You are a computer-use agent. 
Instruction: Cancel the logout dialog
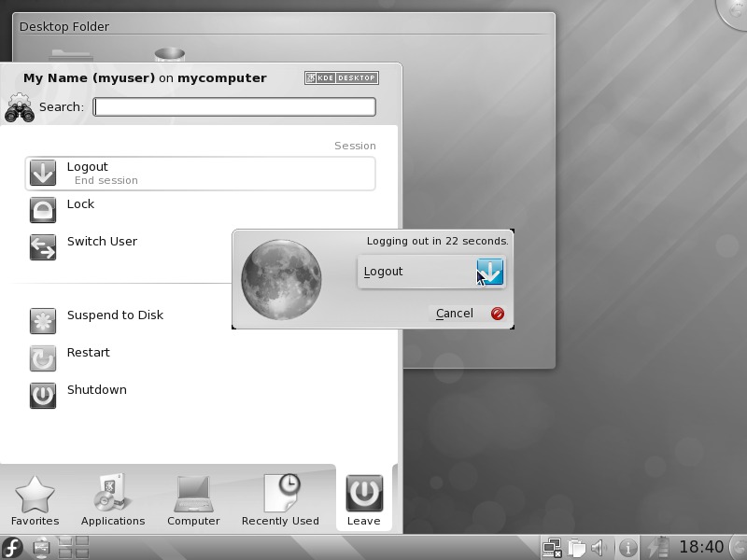(470, 314)
